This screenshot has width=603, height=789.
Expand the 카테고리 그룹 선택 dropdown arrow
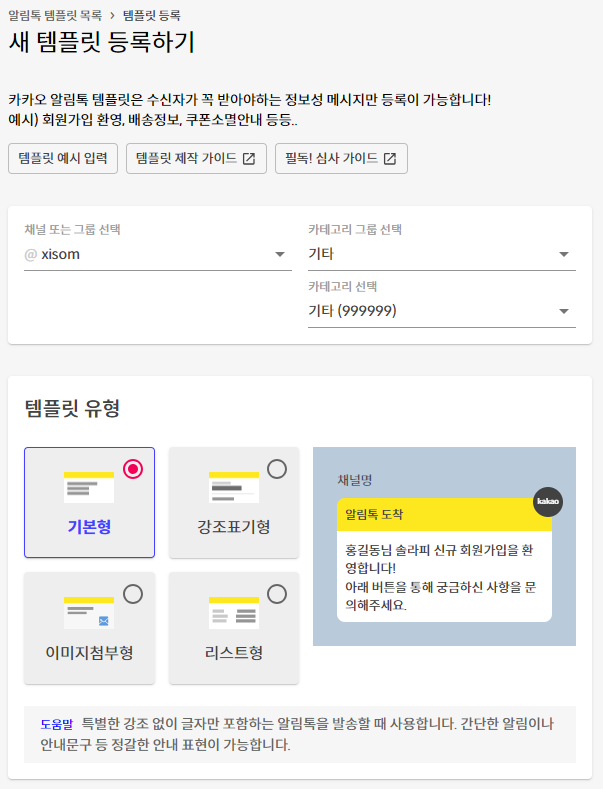(564, 255)
